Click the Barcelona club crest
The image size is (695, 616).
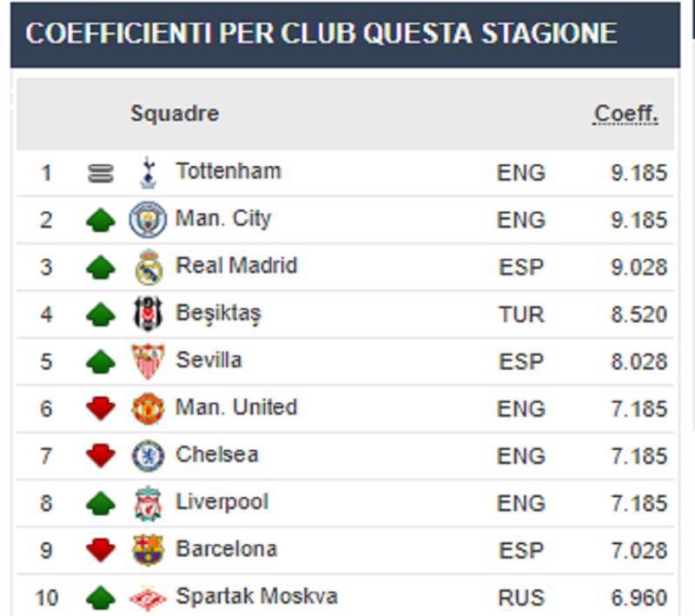148,550
